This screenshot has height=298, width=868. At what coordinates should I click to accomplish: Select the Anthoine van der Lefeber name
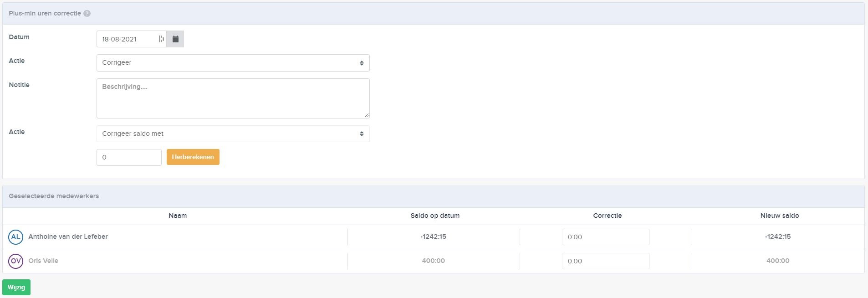click(68, 237)
